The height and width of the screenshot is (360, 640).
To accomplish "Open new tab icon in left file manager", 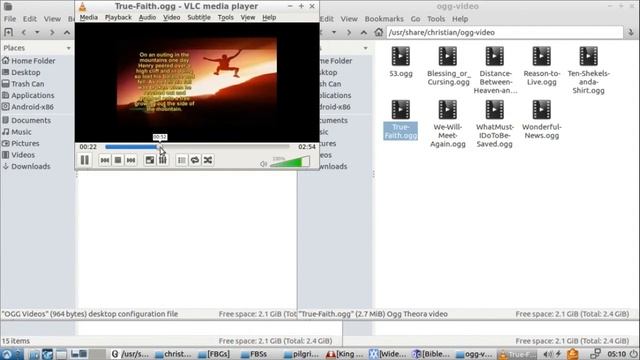I will [8, 32].
